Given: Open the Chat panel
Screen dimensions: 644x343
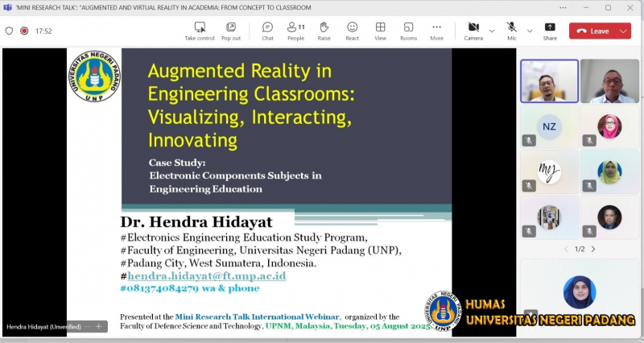Looking at the screenshot, I should [x=267, y=31].
